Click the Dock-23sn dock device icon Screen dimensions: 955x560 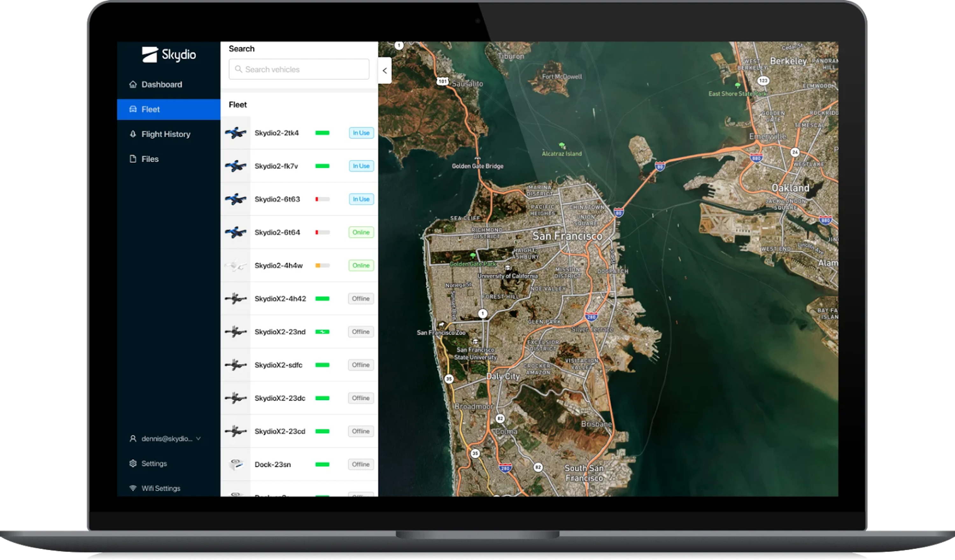235,464
